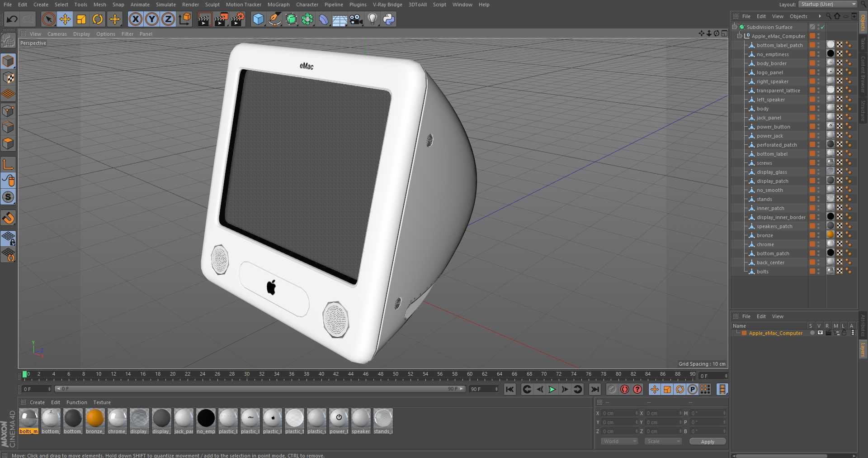Go to the end of animation
The image size is (868, 458).
click(x=595, y=389)
